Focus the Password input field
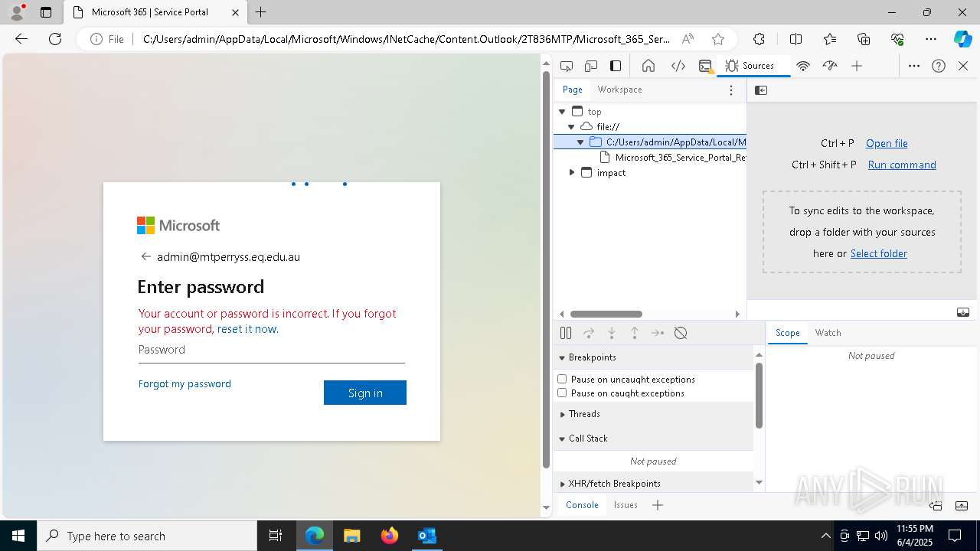Image resolution: width=980 pixels, height=551 pixels. pos(272,350)
